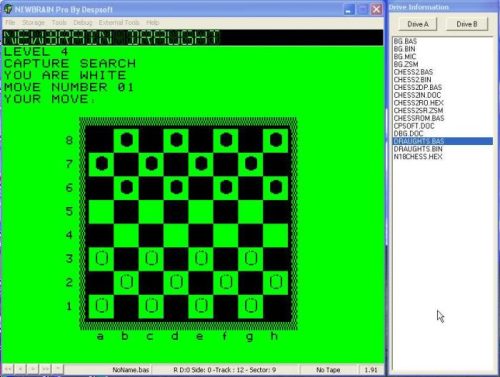Click the Track 12 Sector 9 status entry
Viewport: 500px width, 377px height.
pos(224,370)
